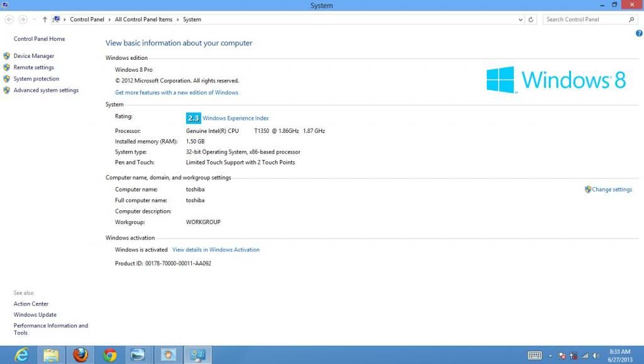Image resolution: width=644 pixels, height=364 pixels.
Task: Select the Windows 8 Pro edition text
Action: click(x=134, y=70)
